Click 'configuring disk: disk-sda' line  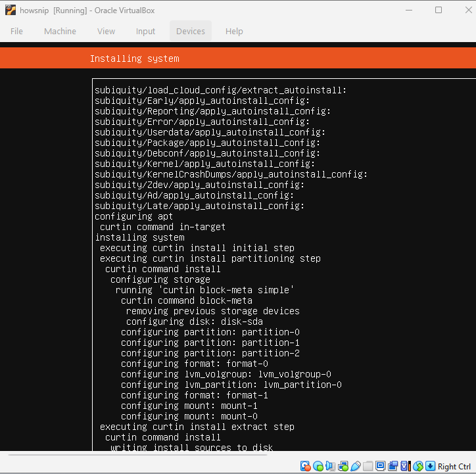click(195, 321)
